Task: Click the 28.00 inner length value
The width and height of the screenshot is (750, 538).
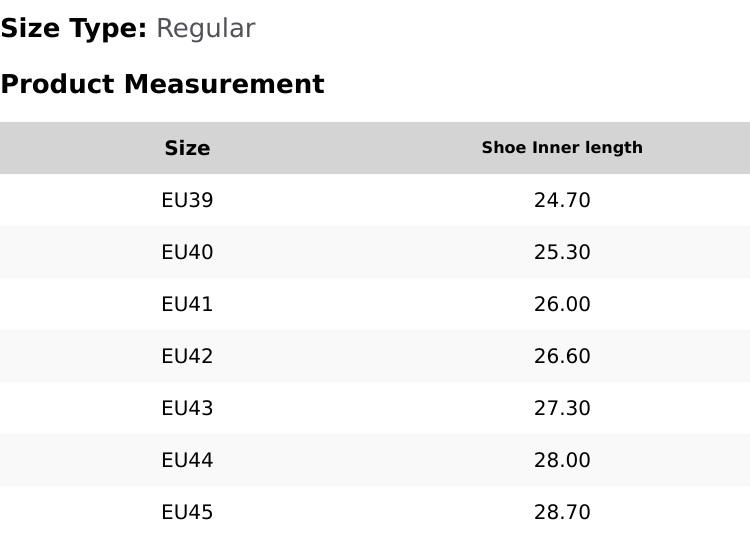Action: coord(562,461)
